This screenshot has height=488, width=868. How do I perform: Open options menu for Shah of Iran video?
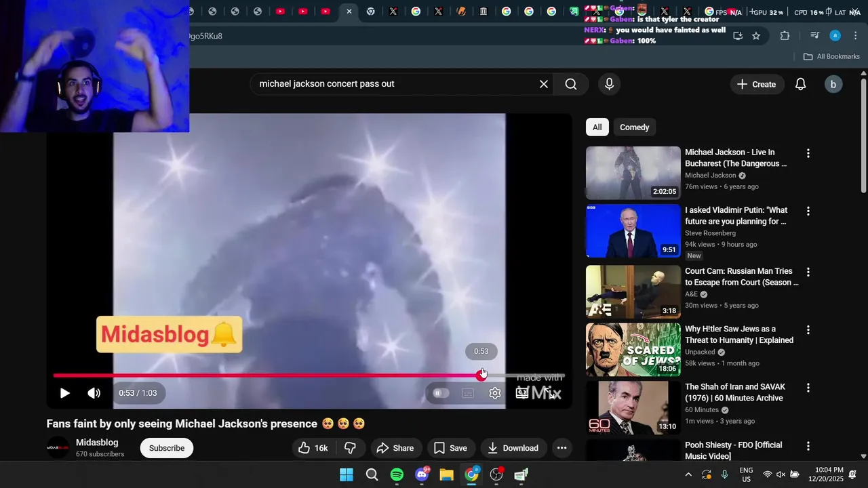pyautogui.click(x=808, y=388)
